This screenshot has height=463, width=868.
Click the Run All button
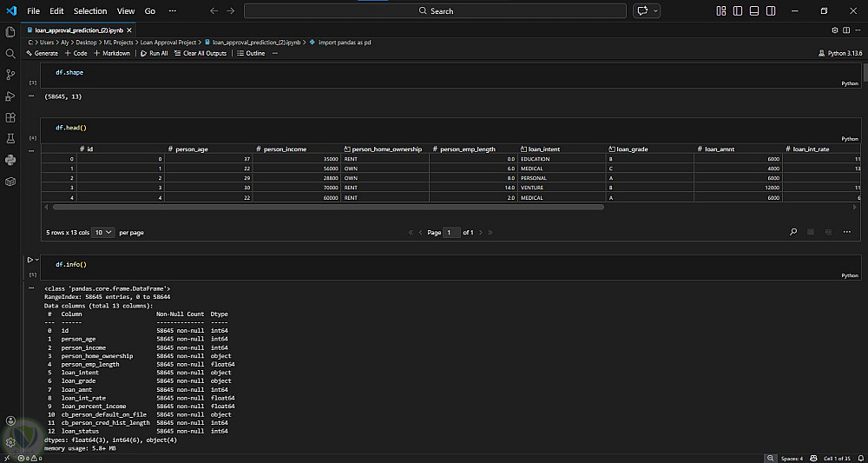click(154, 53)
